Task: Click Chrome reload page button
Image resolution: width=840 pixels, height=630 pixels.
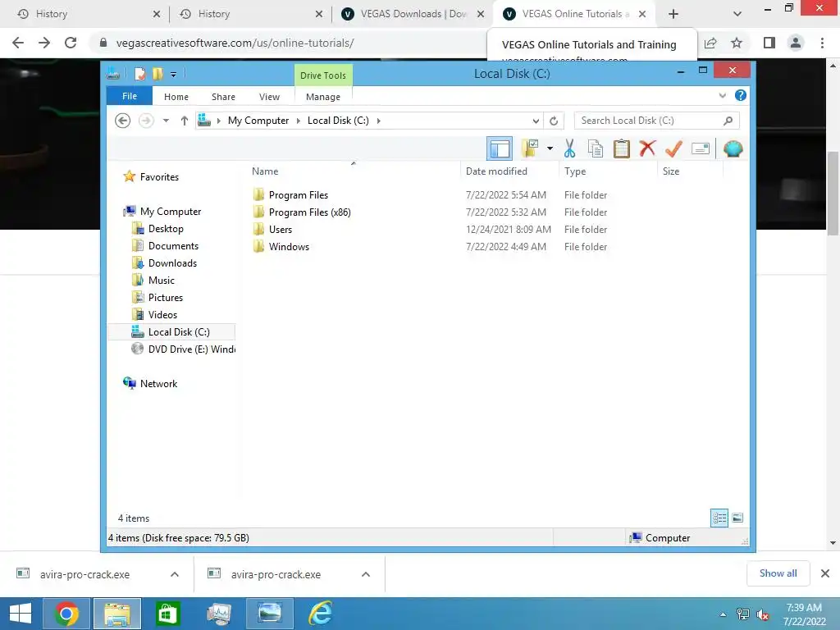Action: click(71, 43)
